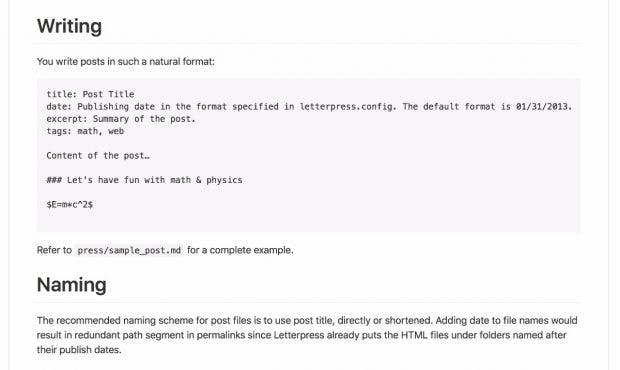The width and height of the screenshot is (620, 370).
Task: Click 'letterpress.config' in the date line
Action: tap(347, 106)
